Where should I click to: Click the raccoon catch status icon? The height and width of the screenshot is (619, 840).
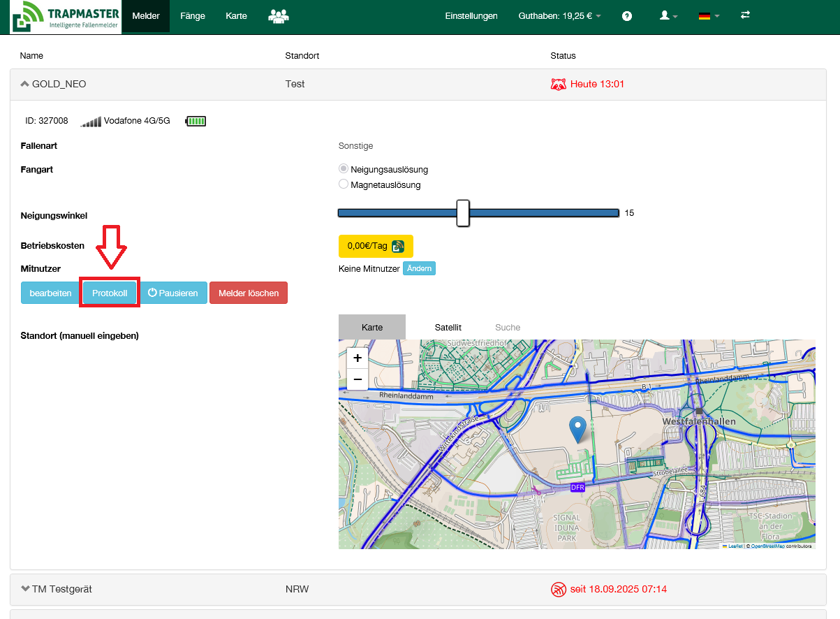pyautogui.click(x=558, y=84)
